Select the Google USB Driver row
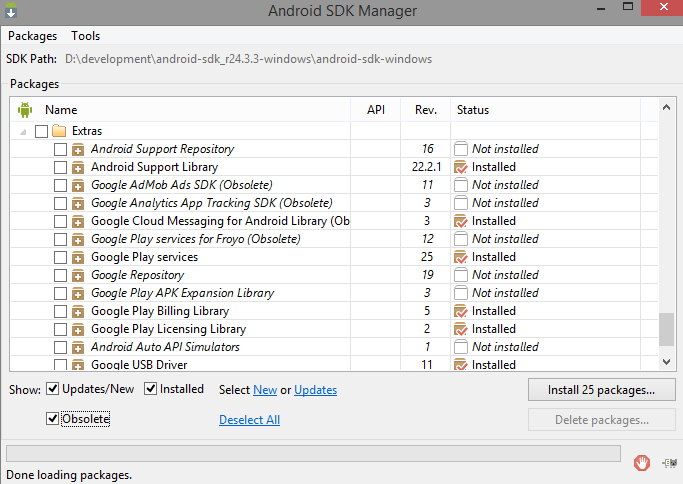 [334, 364]
